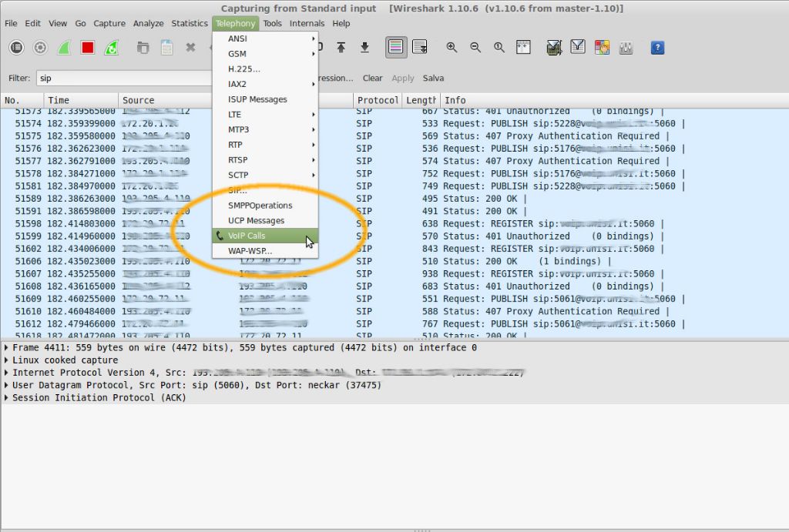
Task: Toggle packet list colorize button
Action: coord(395,48)
